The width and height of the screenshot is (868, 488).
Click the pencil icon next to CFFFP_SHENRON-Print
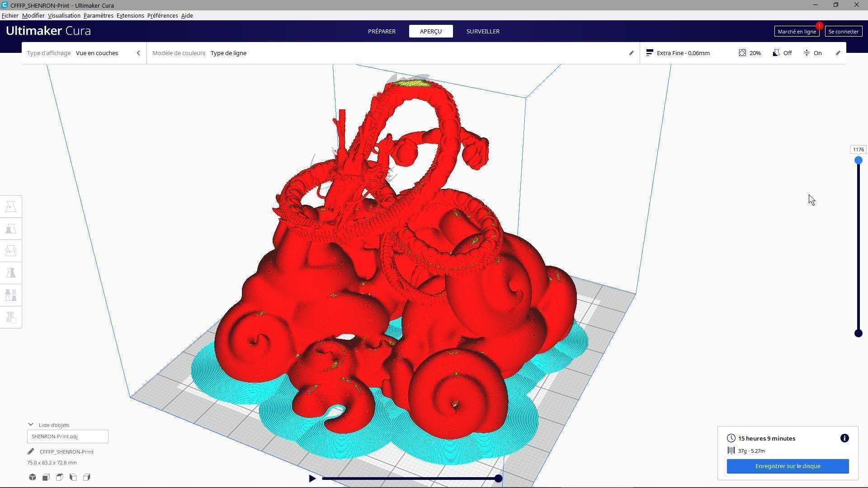(x=31, y=451)
